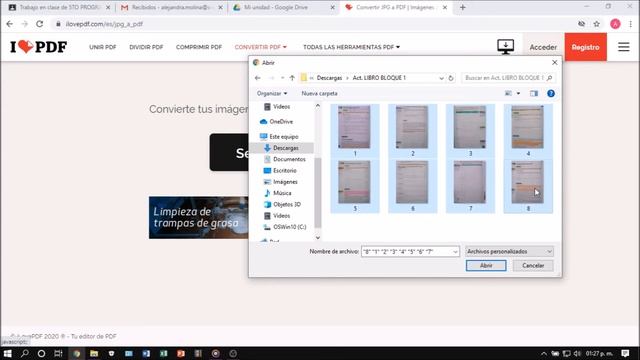
Task: Open Excel from the taskbar
Action: pos(164,353)
